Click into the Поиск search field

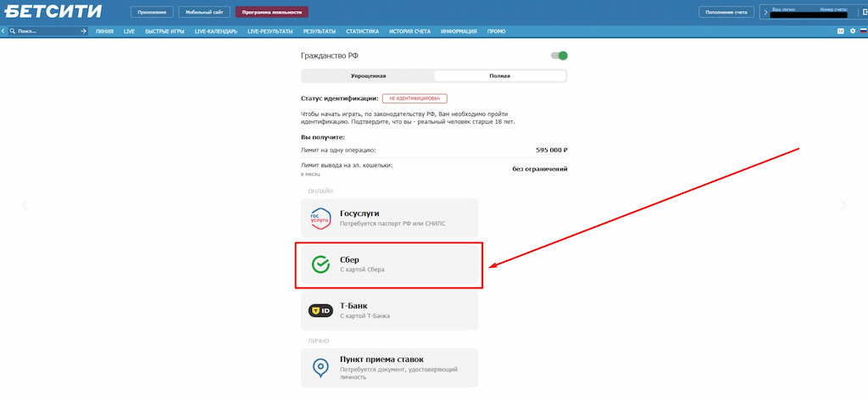click(48, 31)
